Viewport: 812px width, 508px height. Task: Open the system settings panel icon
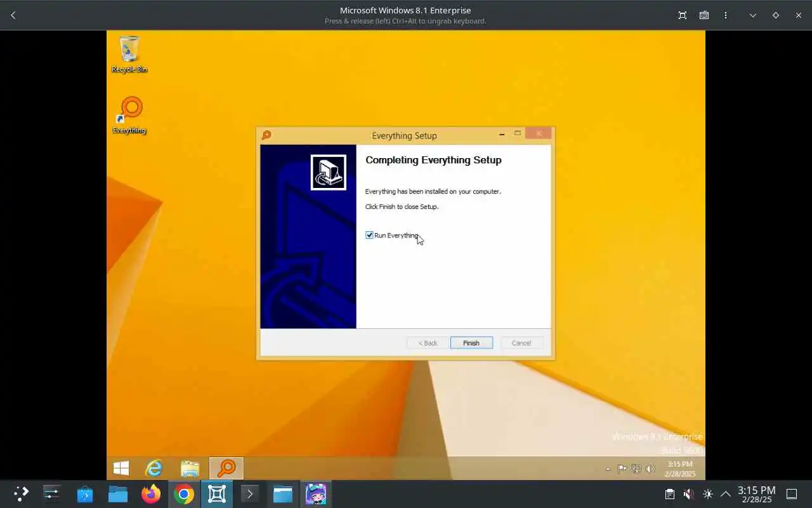pyautogui.click(x=51, y=493)
